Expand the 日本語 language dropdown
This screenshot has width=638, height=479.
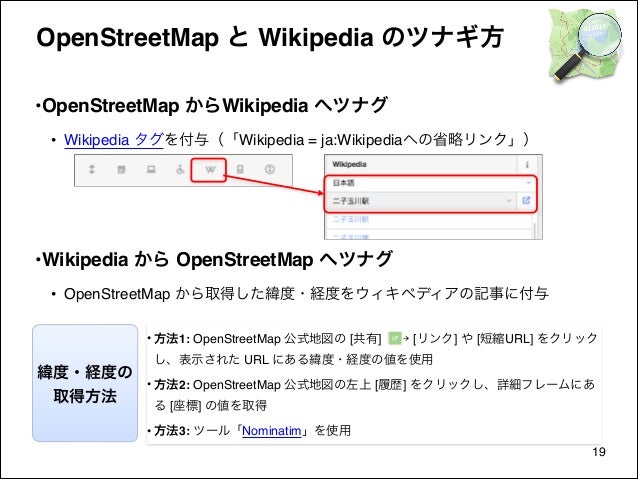(x=528, y=183)
